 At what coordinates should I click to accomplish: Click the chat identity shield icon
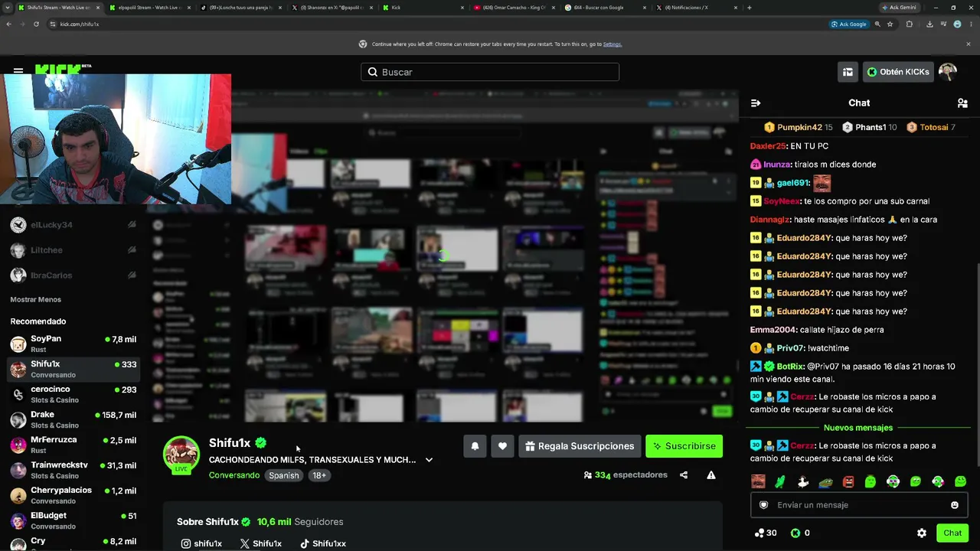coord(763,505)
